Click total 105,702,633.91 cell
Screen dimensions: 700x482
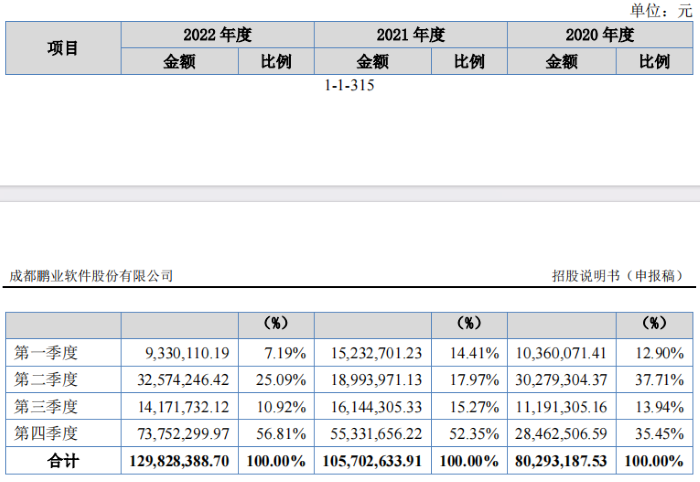click(373, 461)
